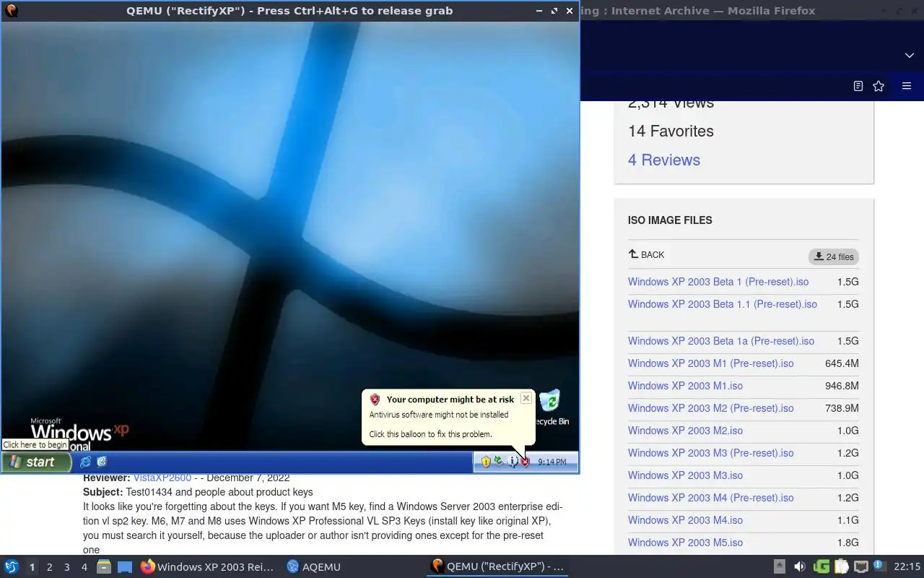Open the volume speaker tray icon
The height and width of the screenshot is (578, 924).
[799, 566]
